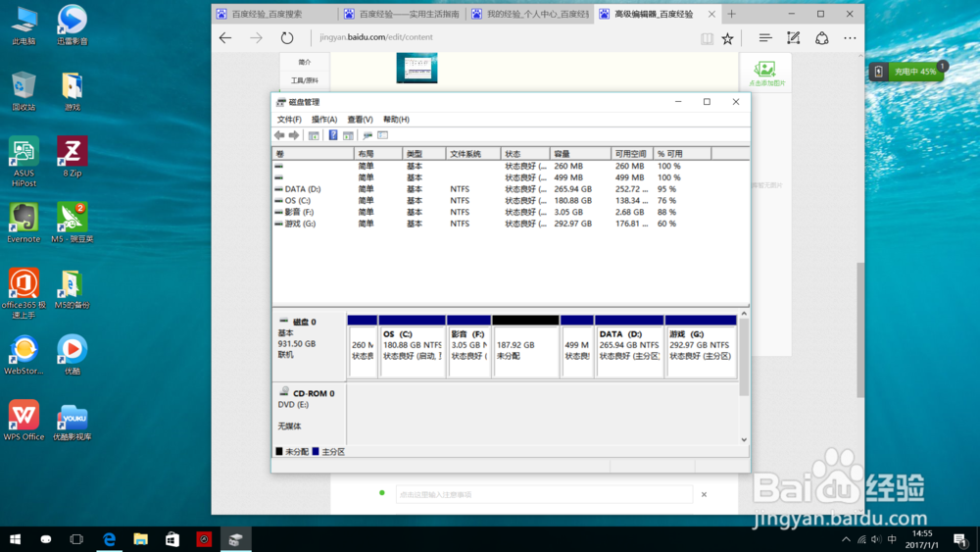
Task: Open the 帮助(H) menu
Action: [396, 120]
